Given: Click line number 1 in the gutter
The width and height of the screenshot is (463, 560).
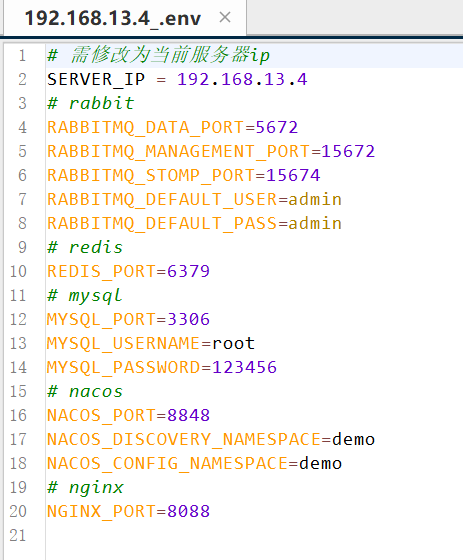Looking at the screenshot, I should pos(23,55).
